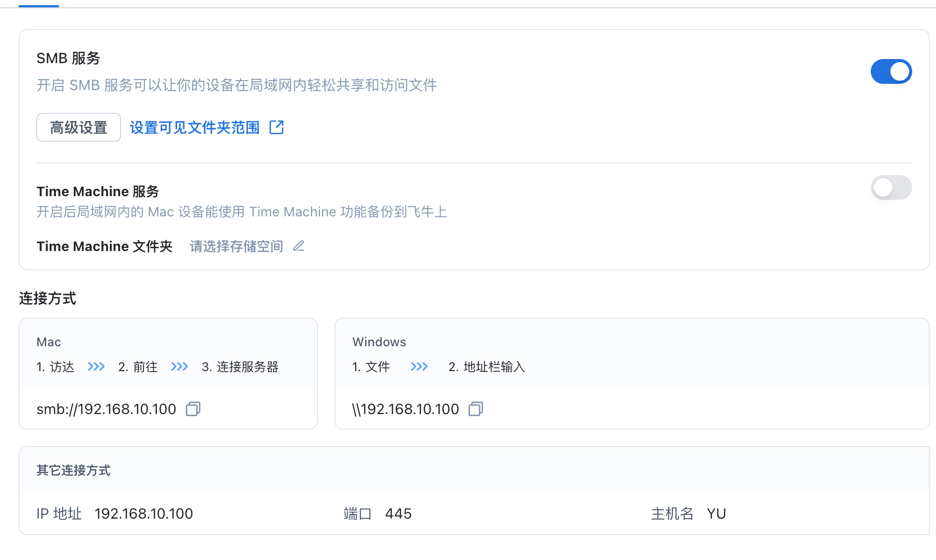
Task: Click the Mac step 1. 访达
Action: [x=55, y=367]
